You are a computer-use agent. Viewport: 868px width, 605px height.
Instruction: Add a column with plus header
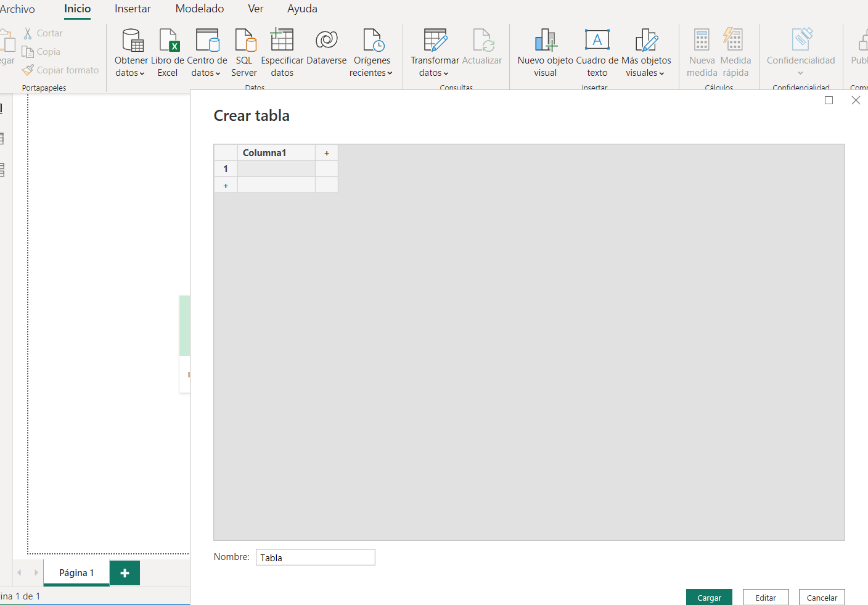(327, 153)
